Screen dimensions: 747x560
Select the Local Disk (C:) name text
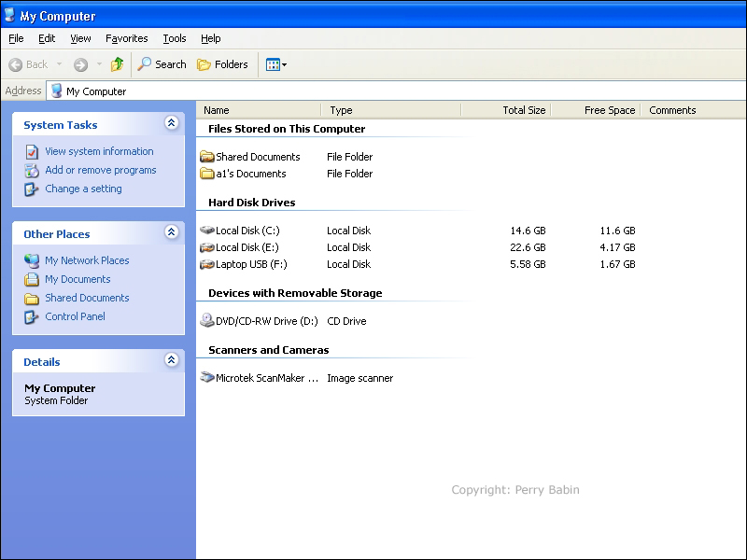(247, 231)
